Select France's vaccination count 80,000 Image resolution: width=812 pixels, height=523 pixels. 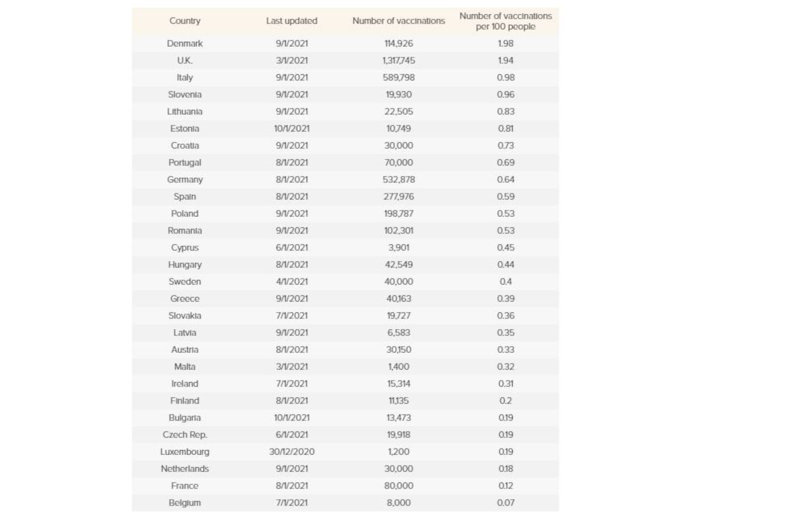click(x=398, y=486)
